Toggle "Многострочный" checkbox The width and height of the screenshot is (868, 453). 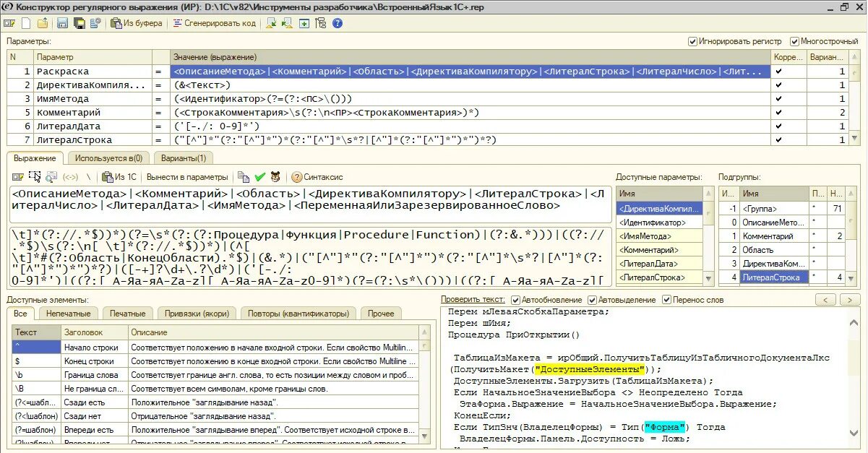click(795, 41)
